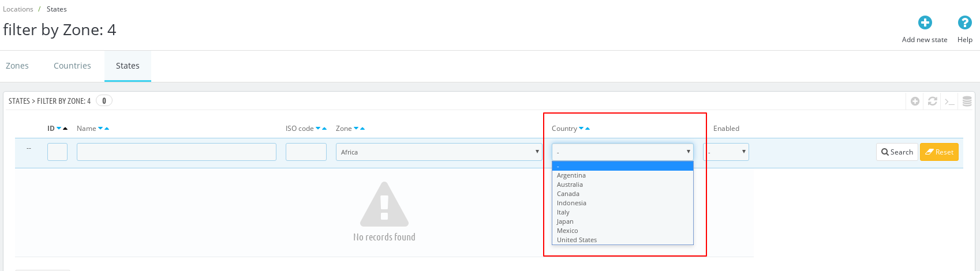Screen dimensions: 980x271
Task: Show the SQL query terminal icon
Action: point(950,101)
